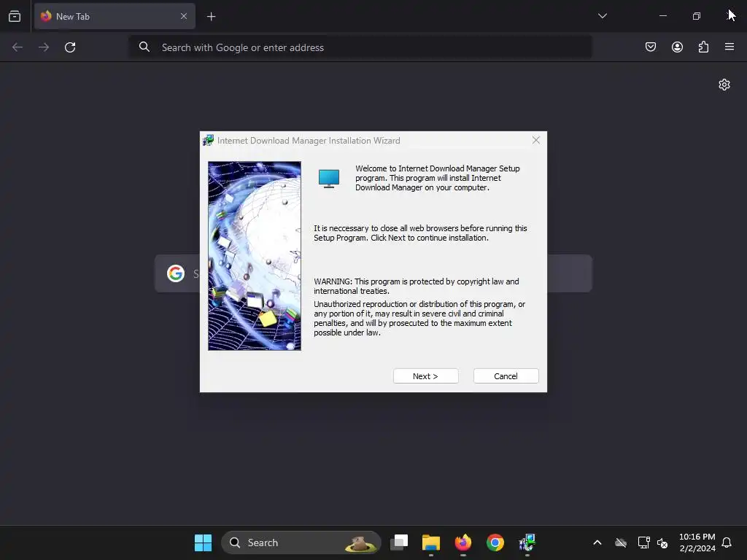Open File Explorer from the taskbar
This screenshot has height=560, width=747.
[430, 542]
